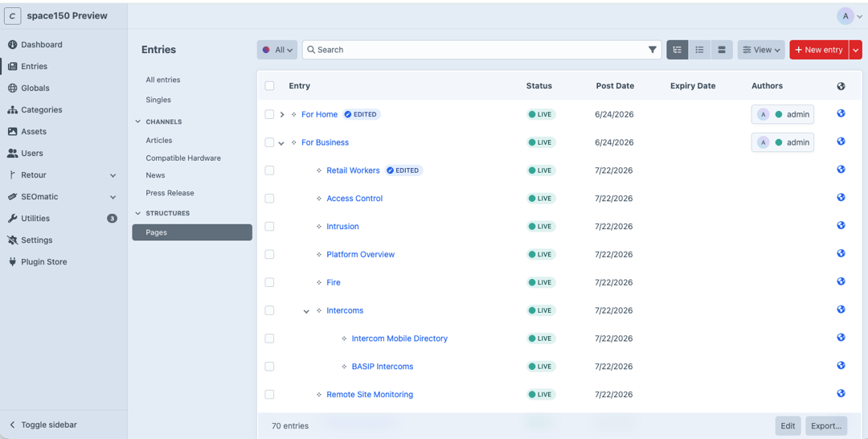This screenshot has width=868, height=439.
Task: Collapse the STRUCTURES source group
Action: pyautogui.click(x=138, y=213)
